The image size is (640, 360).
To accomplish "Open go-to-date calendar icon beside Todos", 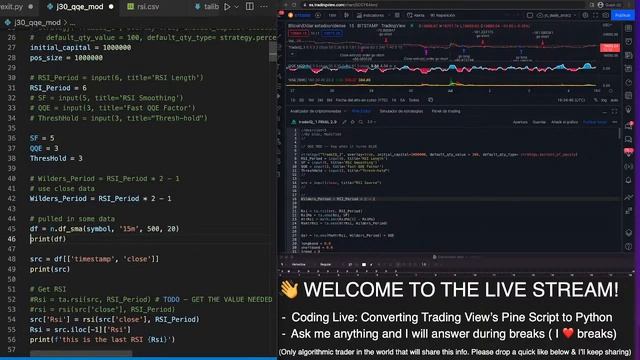I will pyautogui.click(x=430, y=100).
